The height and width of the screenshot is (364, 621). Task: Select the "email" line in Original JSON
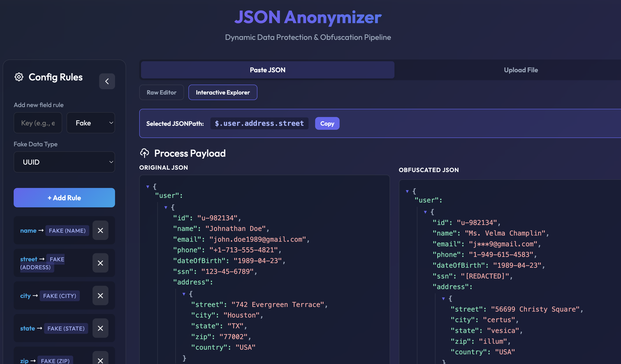pyautogui.click(x=241, y=239)
